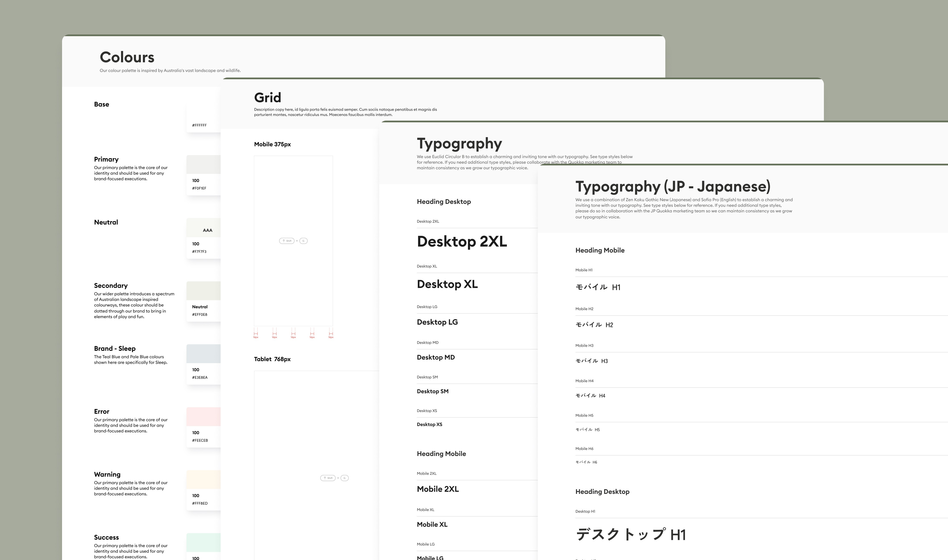948x560 pixels.
Task: Click the Grid page title
Action: tap(268, 98)
